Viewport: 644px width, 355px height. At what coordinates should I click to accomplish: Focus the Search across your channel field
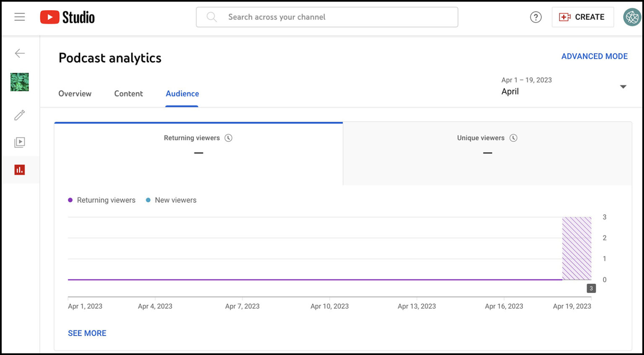[327, 17]
